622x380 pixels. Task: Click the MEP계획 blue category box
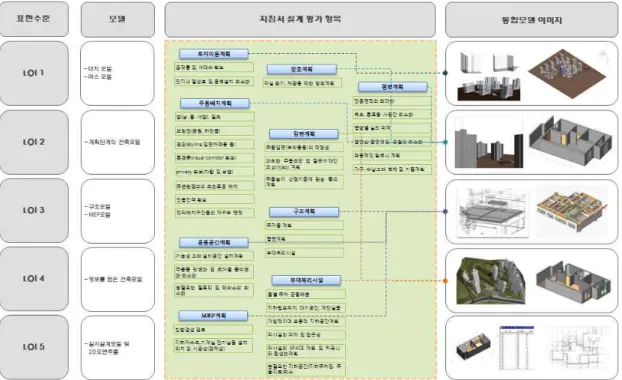[213, 315]
